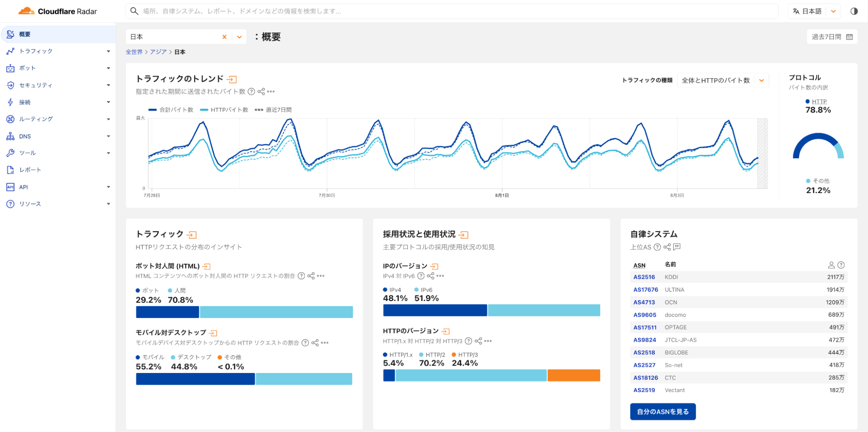The width and height of the screenshot is (868, 432).
Task: Click the Cloudflare Radar logo
Action: [58, 11]
